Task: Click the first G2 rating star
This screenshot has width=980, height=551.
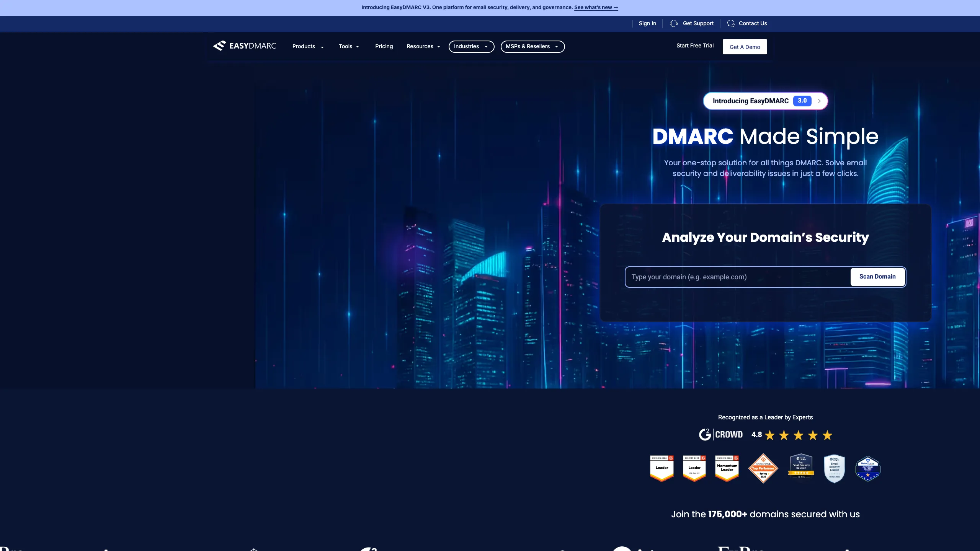Action: click(x=770, y=435)
